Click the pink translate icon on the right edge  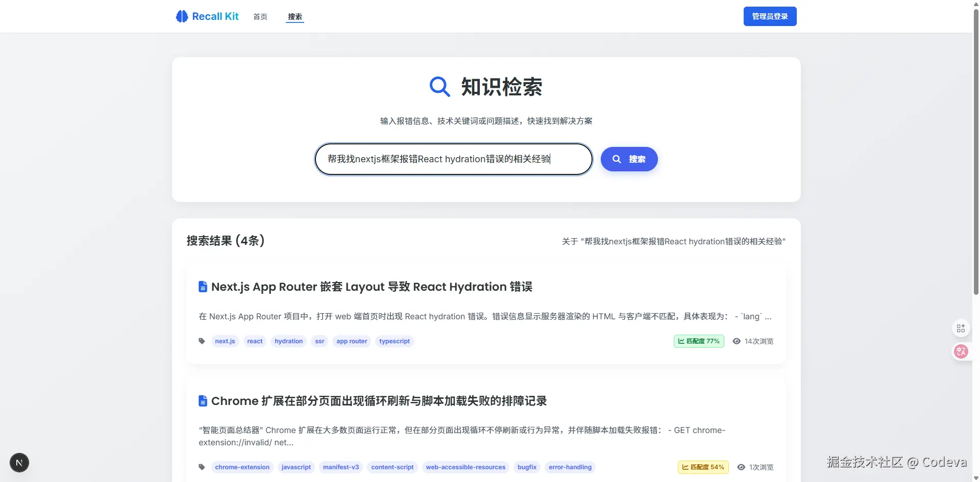[x=961, y=351]
